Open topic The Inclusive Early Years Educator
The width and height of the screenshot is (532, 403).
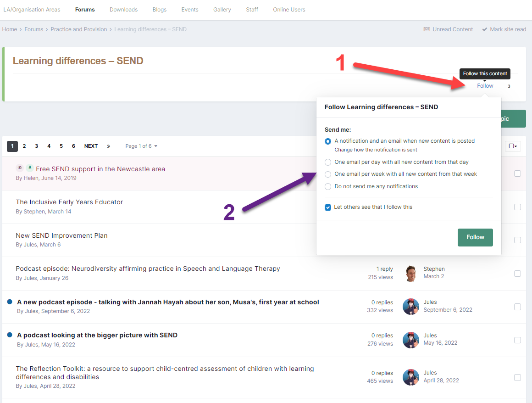point(69,202)
